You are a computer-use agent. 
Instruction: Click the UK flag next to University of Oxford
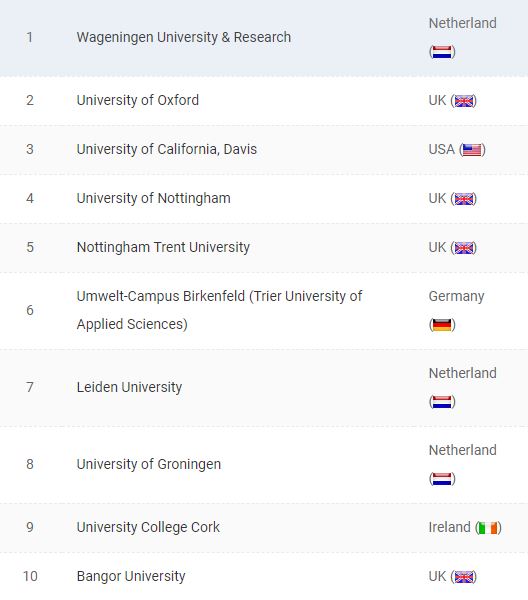click(463, 101)
